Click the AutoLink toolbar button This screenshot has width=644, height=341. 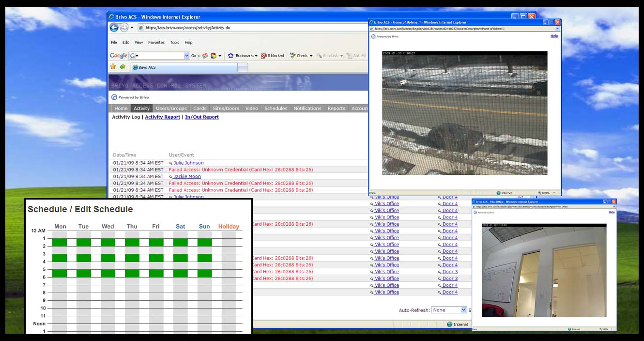[327, 56]
